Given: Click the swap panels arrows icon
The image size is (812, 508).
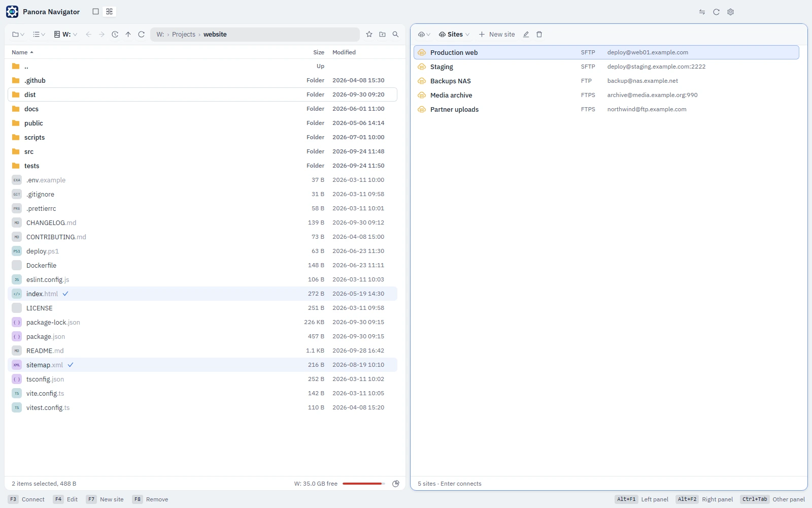Looking at the screenshot, I should tap(702, 12).
